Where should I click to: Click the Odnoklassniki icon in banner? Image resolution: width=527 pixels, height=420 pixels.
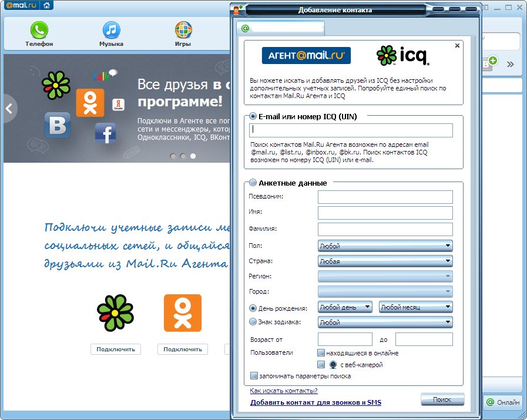coord(90,103)
